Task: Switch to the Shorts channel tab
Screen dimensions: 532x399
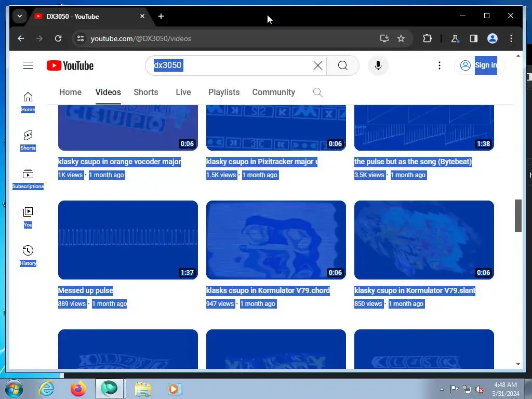Action: coord(146,92)
